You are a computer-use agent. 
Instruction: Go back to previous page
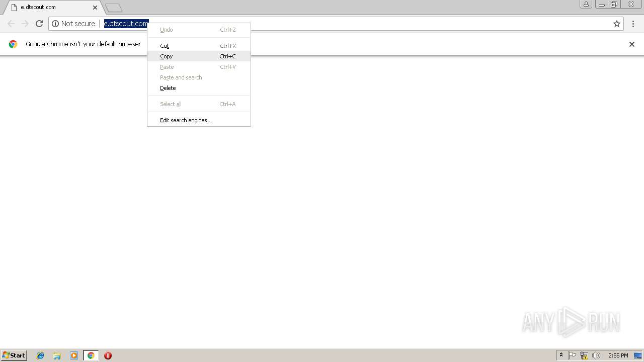point(11,24)
